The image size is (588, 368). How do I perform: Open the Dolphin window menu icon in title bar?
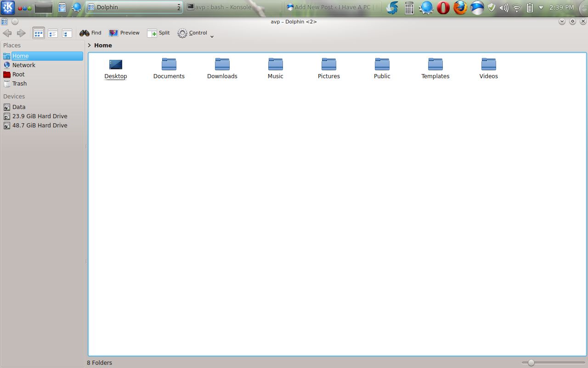[5, 22]
